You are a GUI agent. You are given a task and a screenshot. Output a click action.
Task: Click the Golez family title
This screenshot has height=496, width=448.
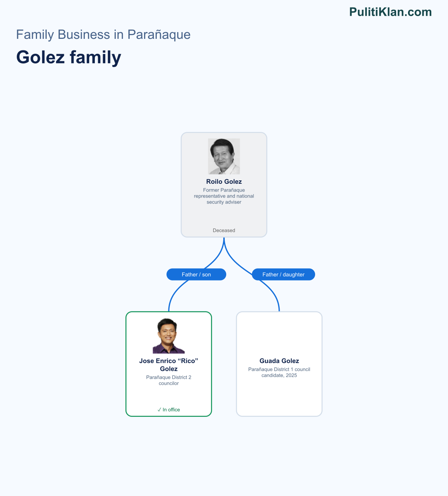click(x=69, y=58)
